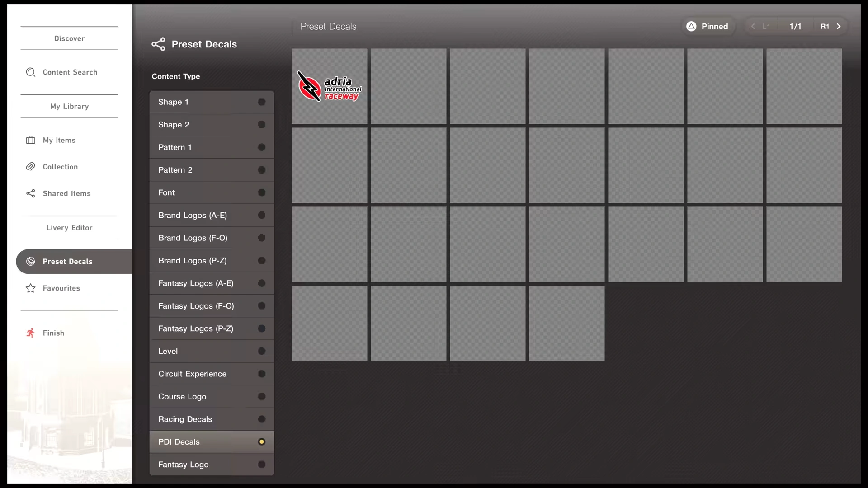Screen dimensions: 868x488
Task: Click the Favourites star icon
Action: pos(30,288)
